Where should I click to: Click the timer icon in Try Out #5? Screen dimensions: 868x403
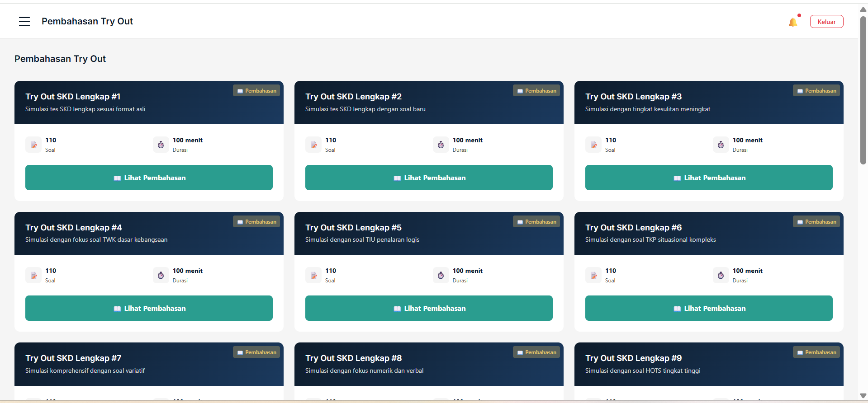coord(441,275)
